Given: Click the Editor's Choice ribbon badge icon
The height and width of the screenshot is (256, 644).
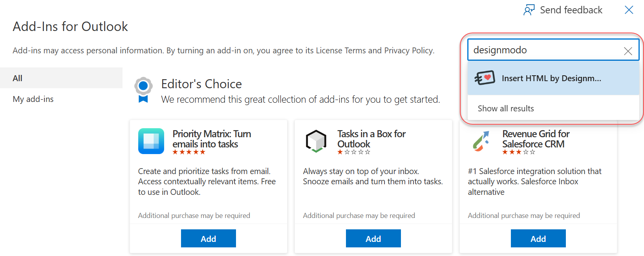Looking at the screenshot, I should point(143,90).
